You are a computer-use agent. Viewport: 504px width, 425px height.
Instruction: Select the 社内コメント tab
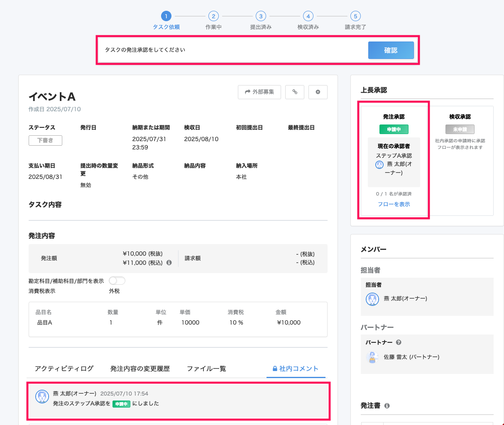(296, 369)
